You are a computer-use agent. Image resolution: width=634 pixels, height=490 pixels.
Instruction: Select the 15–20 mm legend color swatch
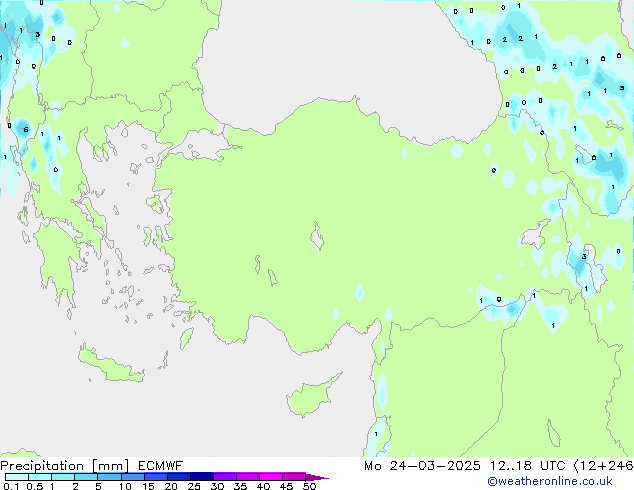[x=156, y=477]
